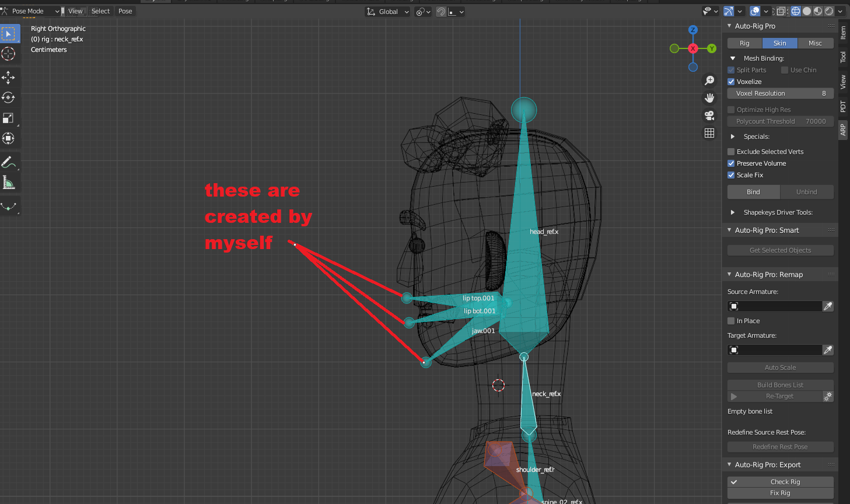Toggle X-ray display icon
850x504 pixels.
[x=781, y=11]
